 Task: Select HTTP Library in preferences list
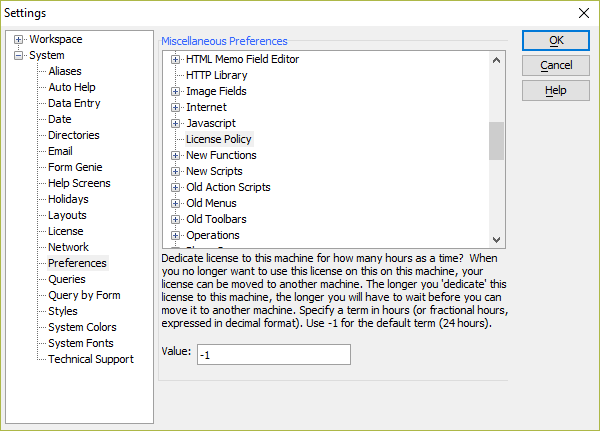pyautogui.click(x=217, y=75)
